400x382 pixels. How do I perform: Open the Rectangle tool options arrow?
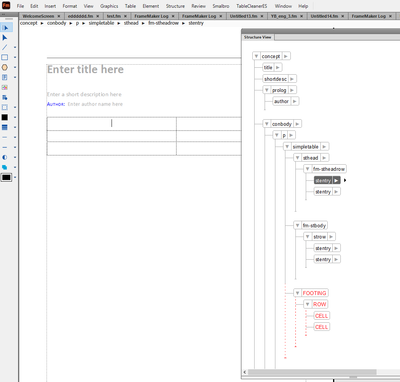tap(15, 57)
